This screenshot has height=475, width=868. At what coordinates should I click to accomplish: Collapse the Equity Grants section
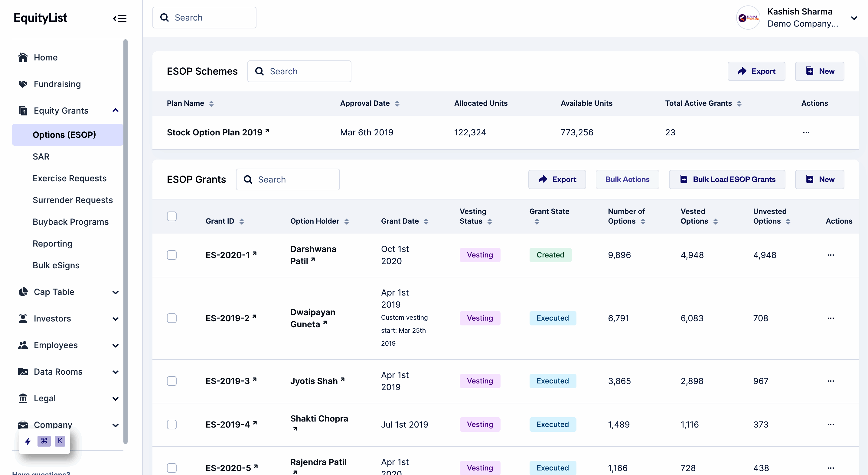tap(116, 110)
